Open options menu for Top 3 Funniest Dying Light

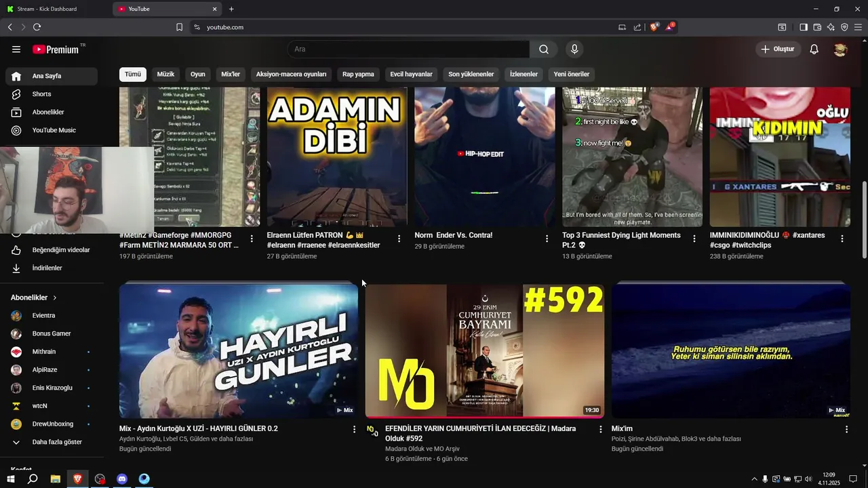pyautogui.click(x=694, y=239)
